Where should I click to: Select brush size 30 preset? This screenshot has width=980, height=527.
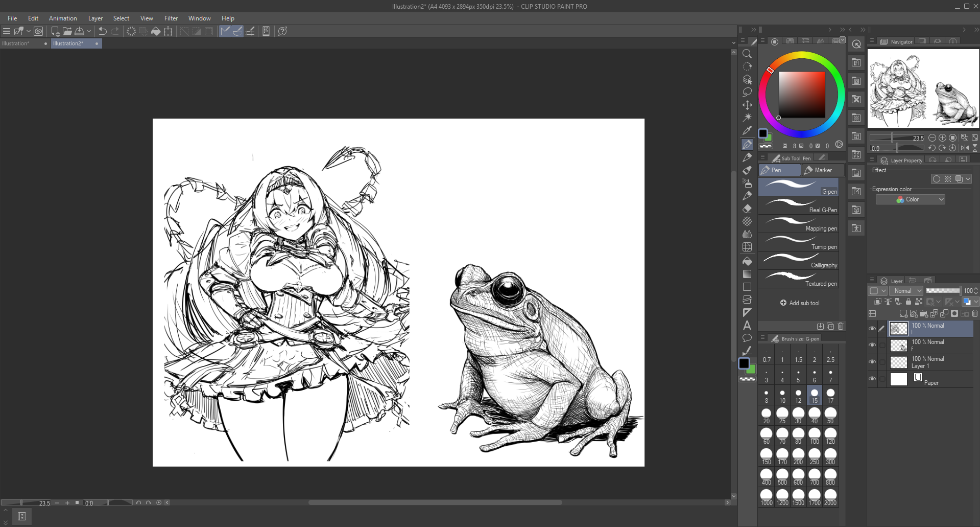(798, 415)
